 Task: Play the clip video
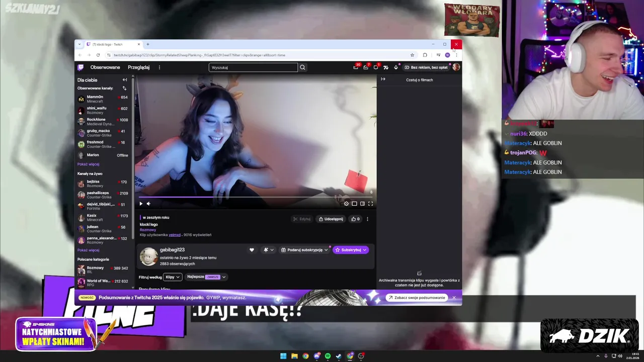pyautogui.click(x=141, y=204)
